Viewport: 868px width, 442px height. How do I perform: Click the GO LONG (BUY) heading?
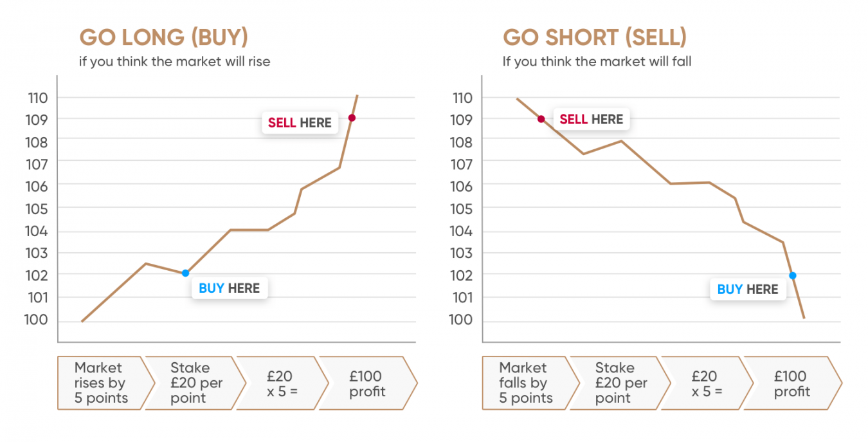(x=163, y=37)
